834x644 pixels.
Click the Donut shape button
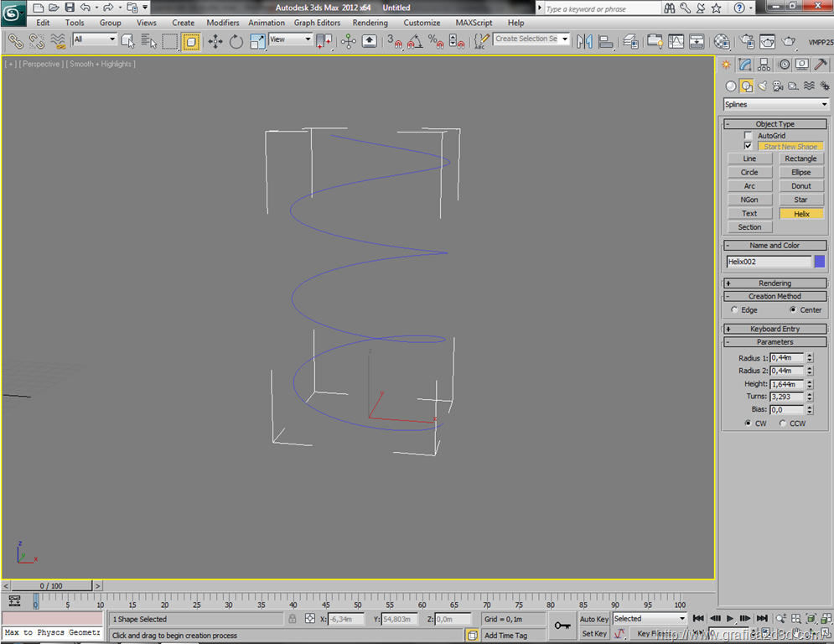tap(801, 186)
